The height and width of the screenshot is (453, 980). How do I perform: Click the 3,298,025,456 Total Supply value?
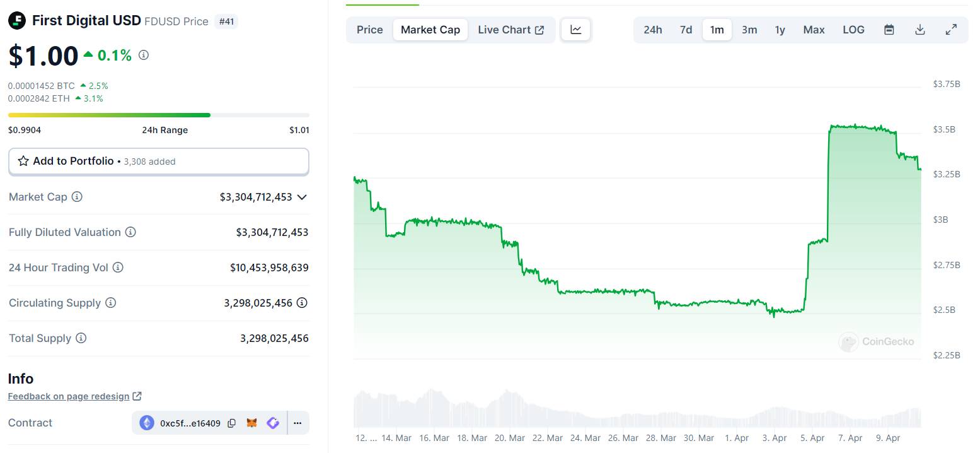(274, 338)
